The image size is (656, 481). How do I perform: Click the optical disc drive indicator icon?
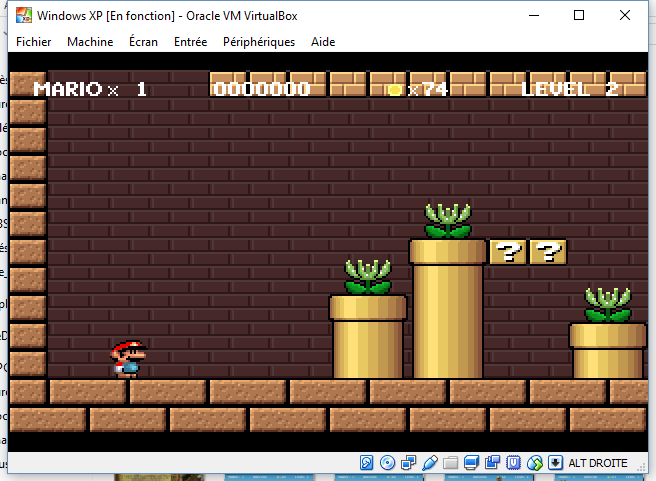click(387, 463)
